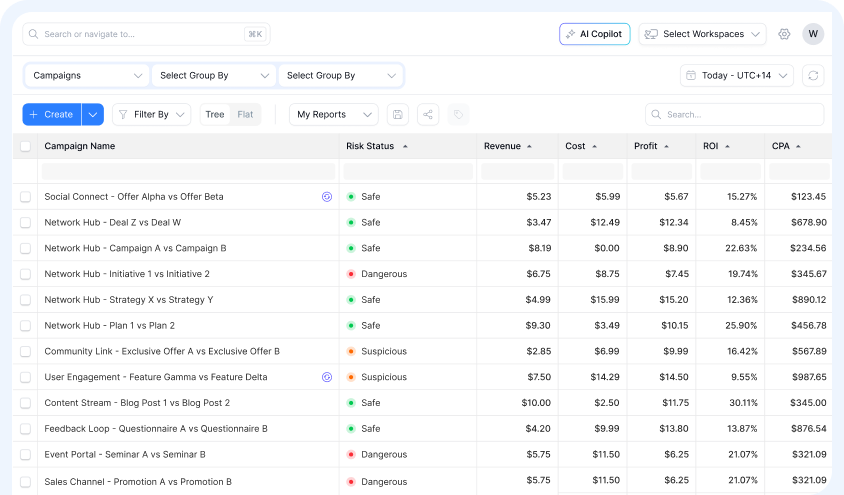Click the Revenue column header label
The height and width of the screenshot is (495, 844).
pos(502,146)
